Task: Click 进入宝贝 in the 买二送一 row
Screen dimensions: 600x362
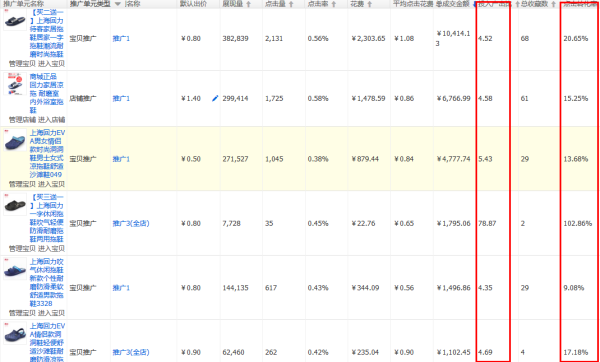Action: (51, 64)
